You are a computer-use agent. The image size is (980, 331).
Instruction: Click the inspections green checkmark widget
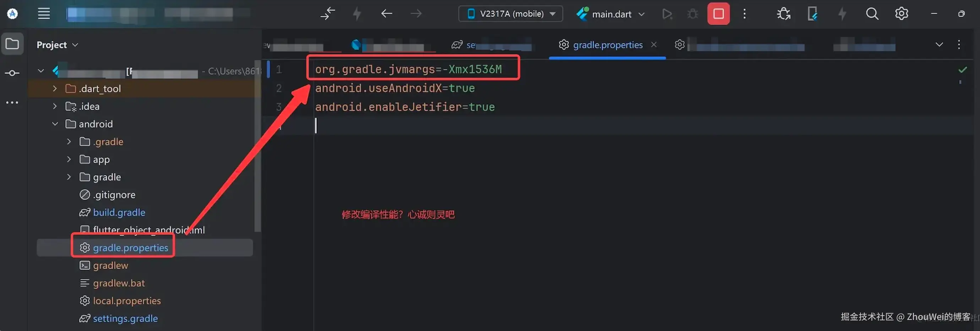[963, 70]
